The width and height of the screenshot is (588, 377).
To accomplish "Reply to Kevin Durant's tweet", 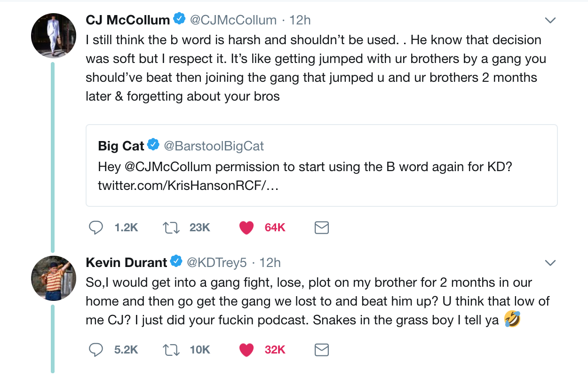I will point(96,350).
